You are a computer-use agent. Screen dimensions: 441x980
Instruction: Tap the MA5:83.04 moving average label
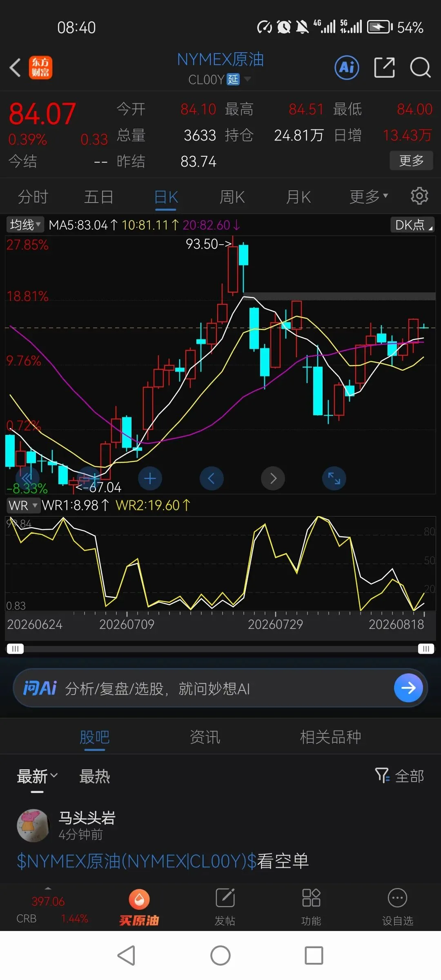[x=83, y=225]
